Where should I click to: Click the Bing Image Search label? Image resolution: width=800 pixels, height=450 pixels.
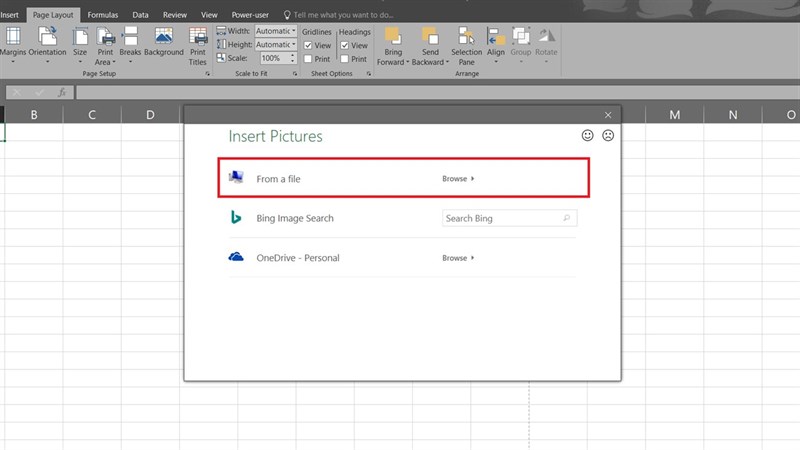[x=295, y=218]
